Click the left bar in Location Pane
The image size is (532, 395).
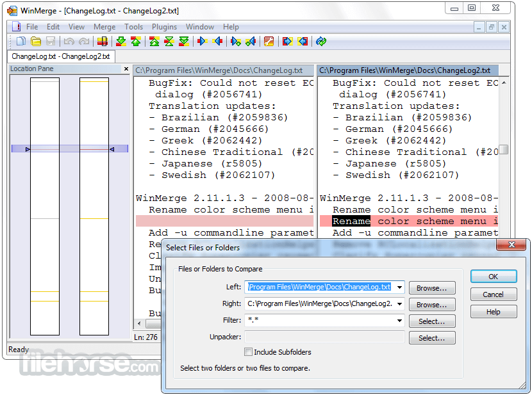tap(45, 206)
